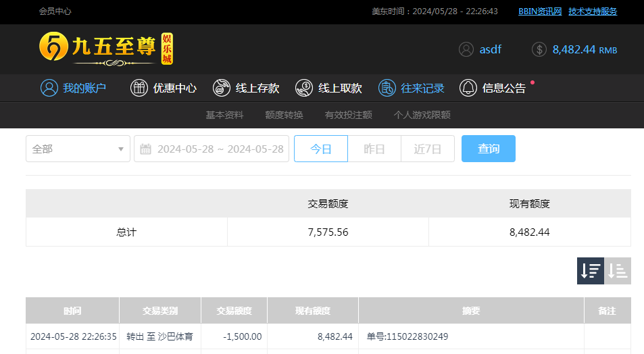Image resolution: width=644 pixels, height=354 pixels.
Task: Open 信息公告 bell notifications
Action: [x=468, y=88]
